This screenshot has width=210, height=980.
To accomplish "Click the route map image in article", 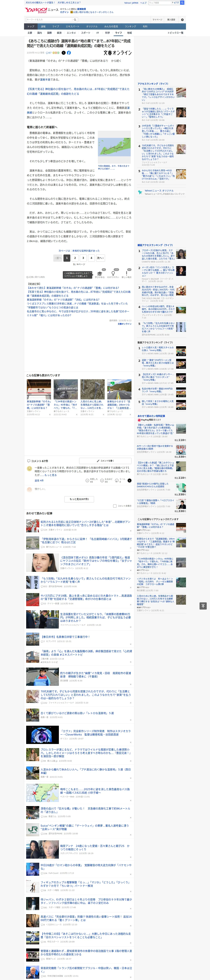I will click(115, 147).
